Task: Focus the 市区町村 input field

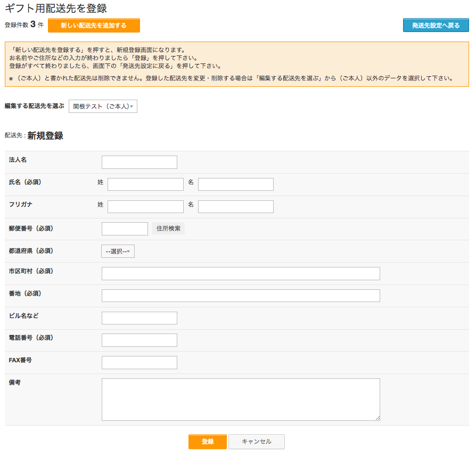Action: coord(241,274)
